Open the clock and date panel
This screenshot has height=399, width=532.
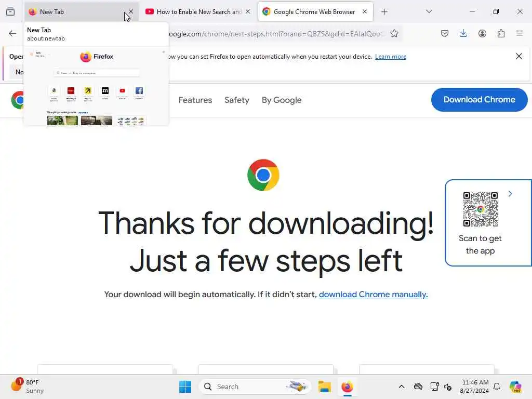(x=474, y=387)
